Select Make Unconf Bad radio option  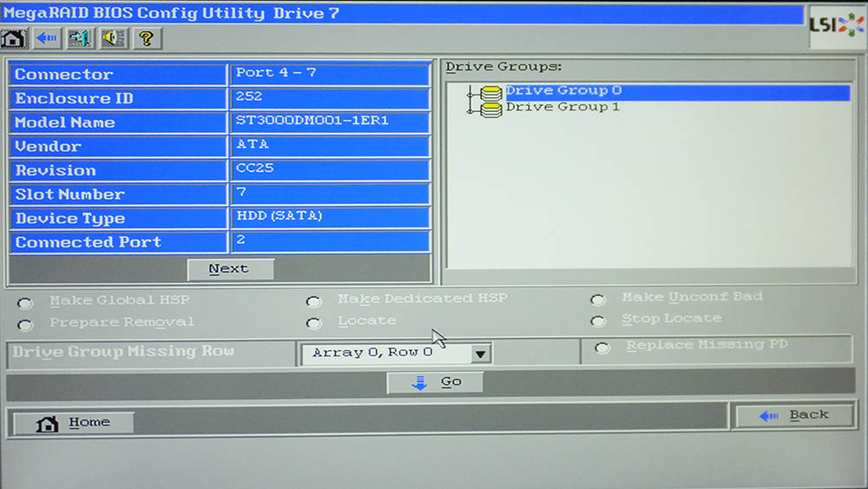click(x=598, y=301)
